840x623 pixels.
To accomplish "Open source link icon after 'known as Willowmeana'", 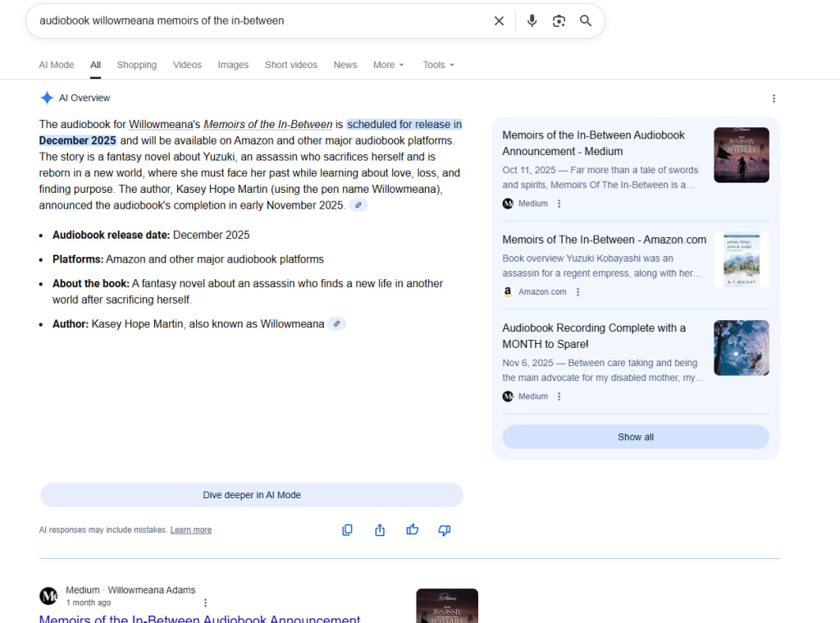I will click(x=336, y=324).
